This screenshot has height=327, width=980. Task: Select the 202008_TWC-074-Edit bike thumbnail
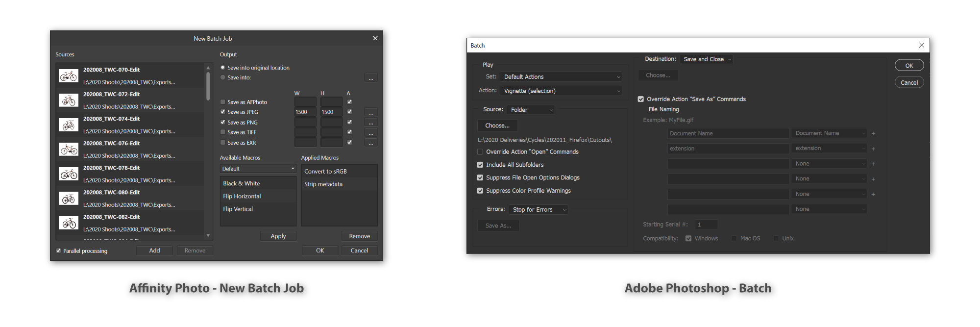(69, 125)
